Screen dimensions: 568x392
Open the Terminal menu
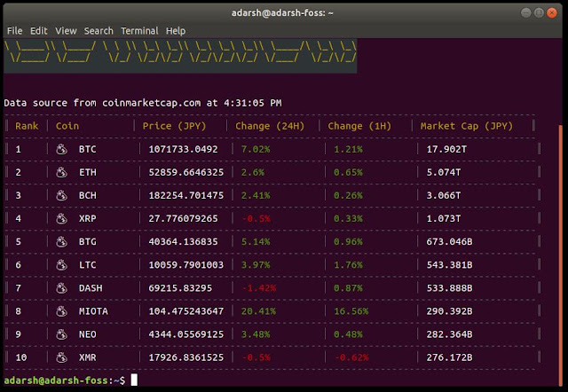point(139,31)
